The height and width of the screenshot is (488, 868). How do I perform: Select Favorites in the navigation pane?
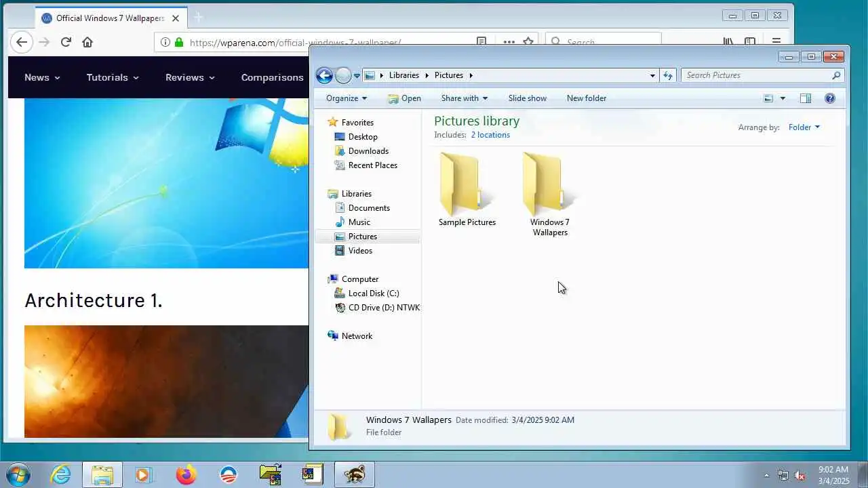(357, 123)
